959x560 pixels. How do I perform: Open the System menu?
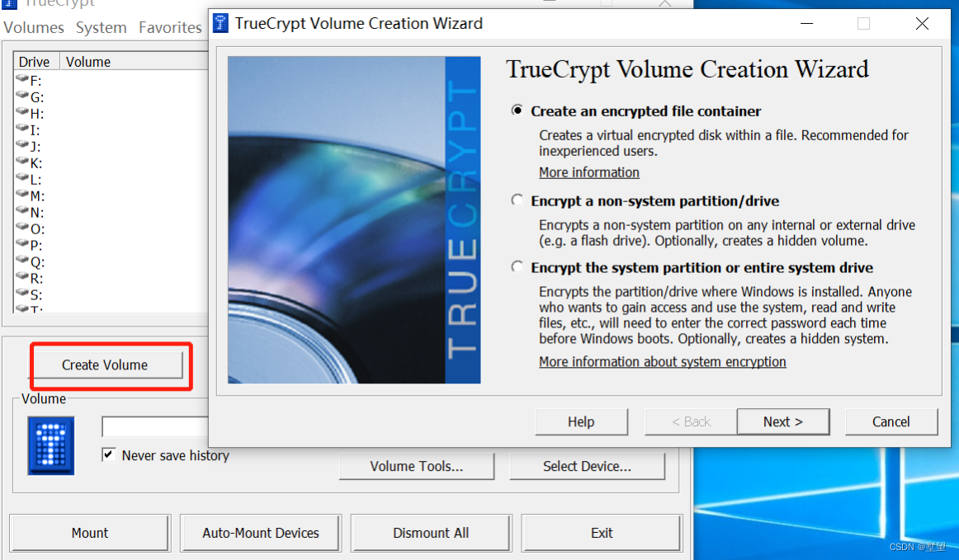click(x=101, y=27)
